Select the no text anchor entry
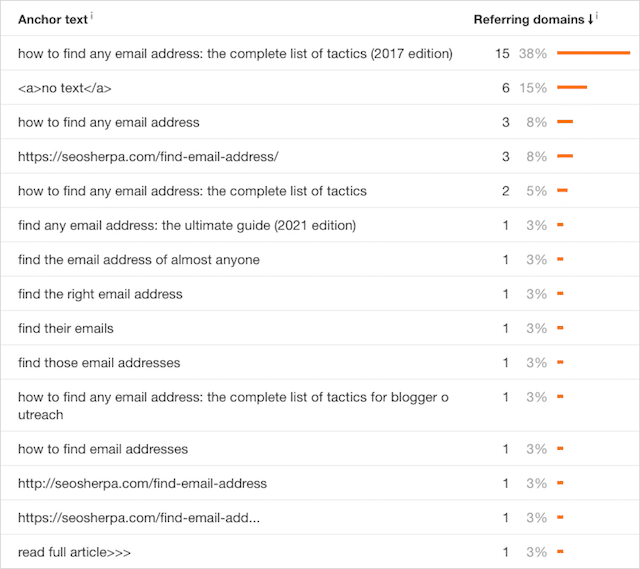Viewport: 640px width, 569px height. coord(64,88)
